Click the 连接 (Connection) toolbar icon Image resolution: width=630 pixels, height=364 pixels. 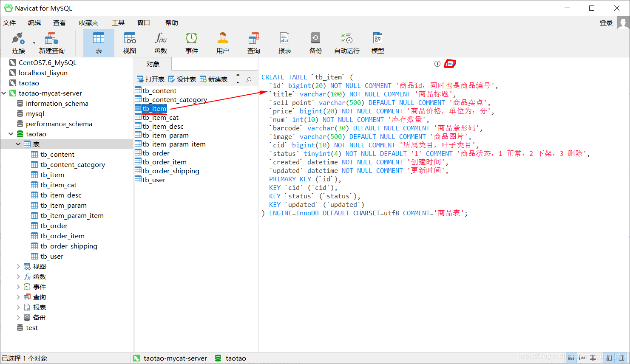(x=18, y=43)
